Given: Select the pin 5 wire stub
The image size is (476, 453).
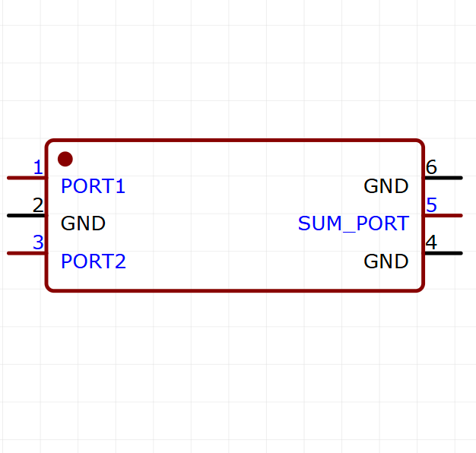Looking at the screenshot, I should tap(443, 215).
